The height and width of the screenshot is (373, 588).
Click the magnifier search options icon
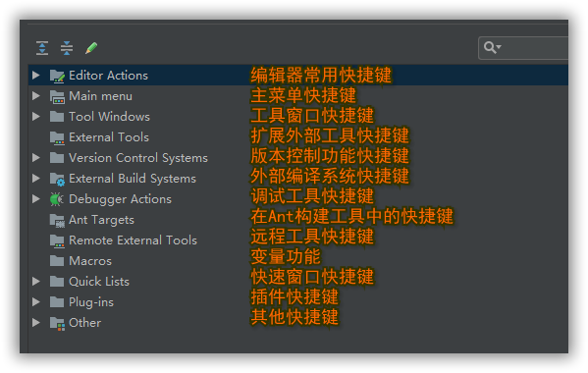click(493, 48)
